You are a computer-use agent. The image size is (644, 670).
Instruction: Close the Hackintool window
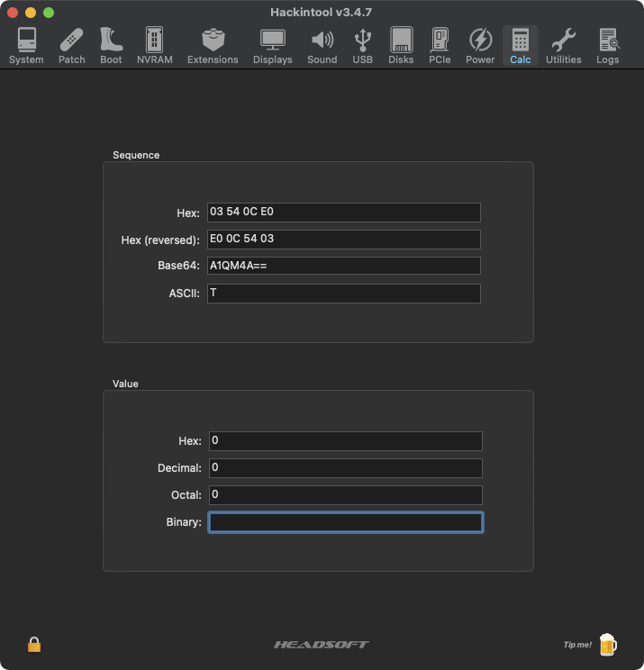13,13
